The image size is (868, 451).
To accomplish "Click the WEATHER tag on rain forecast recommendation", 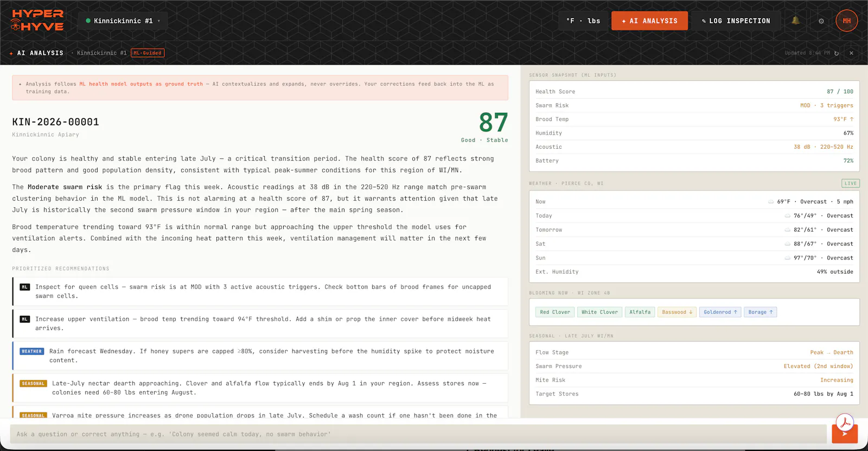I will pyautogui.click(x=31, y=351).
